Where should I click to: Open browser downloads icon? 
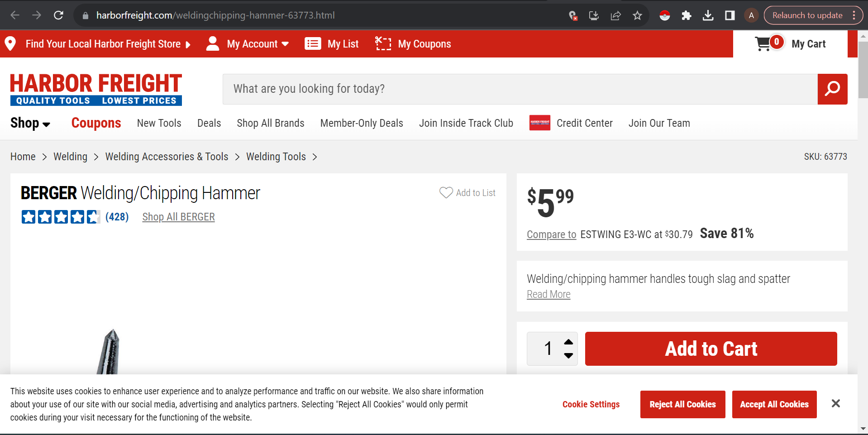tap(708, 16)
